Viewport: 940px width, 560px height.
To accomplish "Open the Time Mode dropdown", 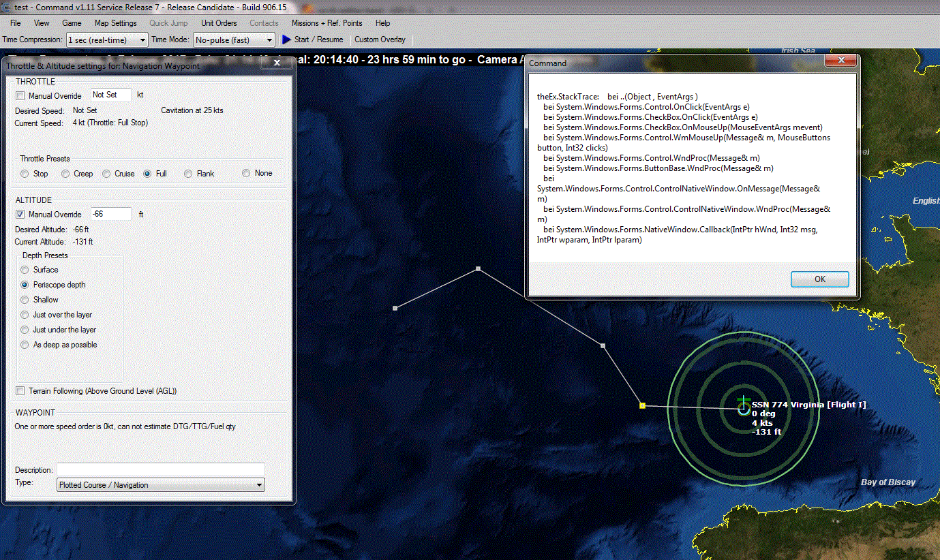I will [x=234, y=40].
